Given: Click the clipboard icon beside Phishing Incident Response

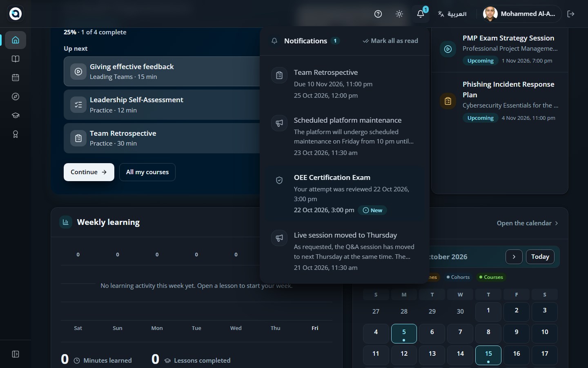Looking at the screenshot, I should [x=448, y=101].
